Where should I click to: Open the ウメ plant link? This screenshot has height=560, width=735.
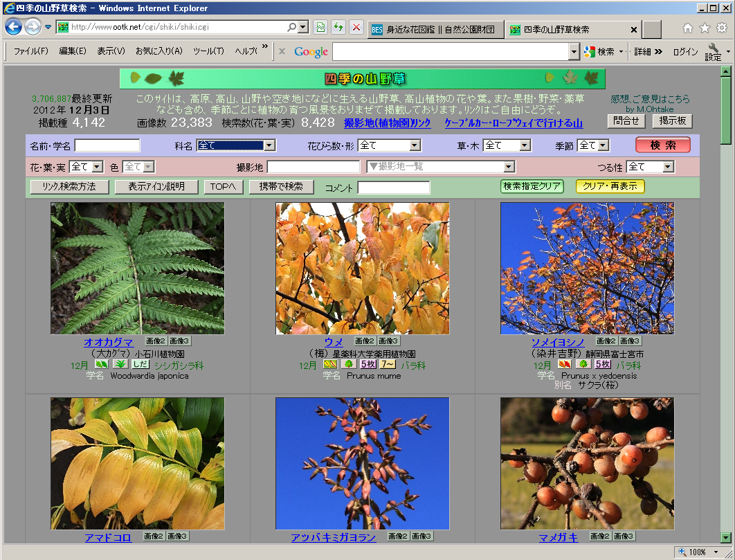pyautogui.click(x=334, y=342)
